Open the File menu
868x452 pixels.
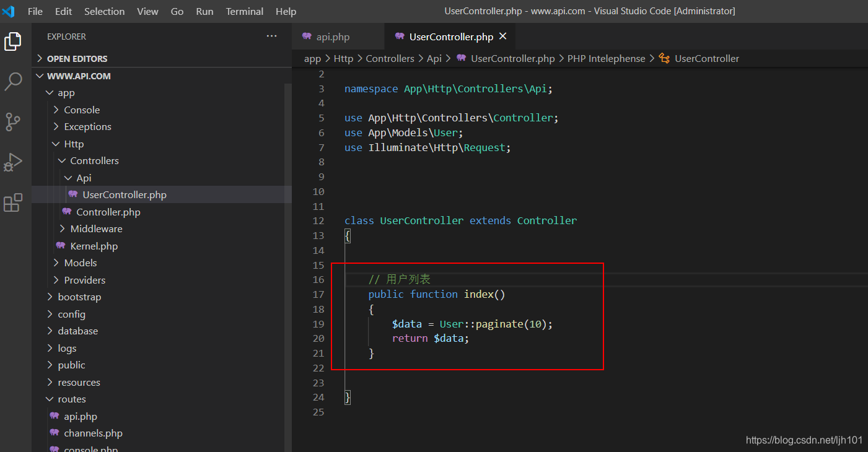tap(35, 11)
